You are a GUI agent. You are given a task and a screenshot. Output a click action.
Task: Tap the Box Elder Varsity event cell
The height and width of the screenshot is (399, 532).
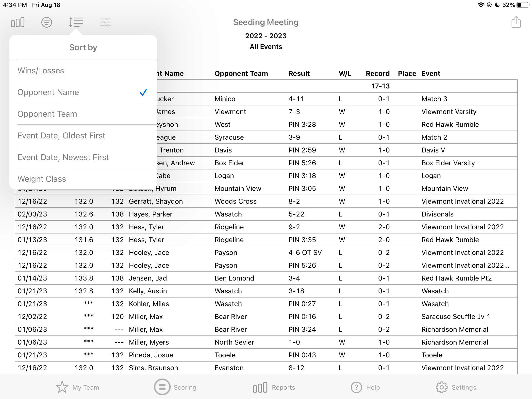click(448, 163)
